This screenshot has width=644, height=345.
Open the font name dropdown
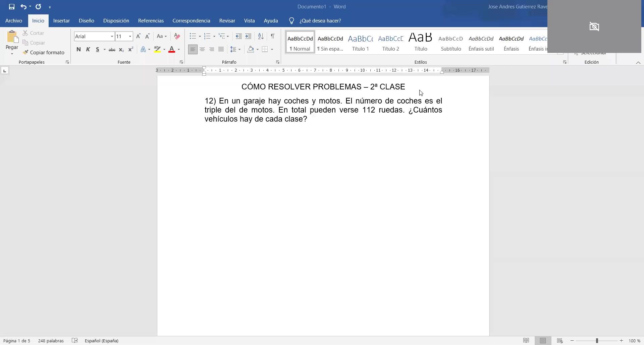click(x=112, y=37)
